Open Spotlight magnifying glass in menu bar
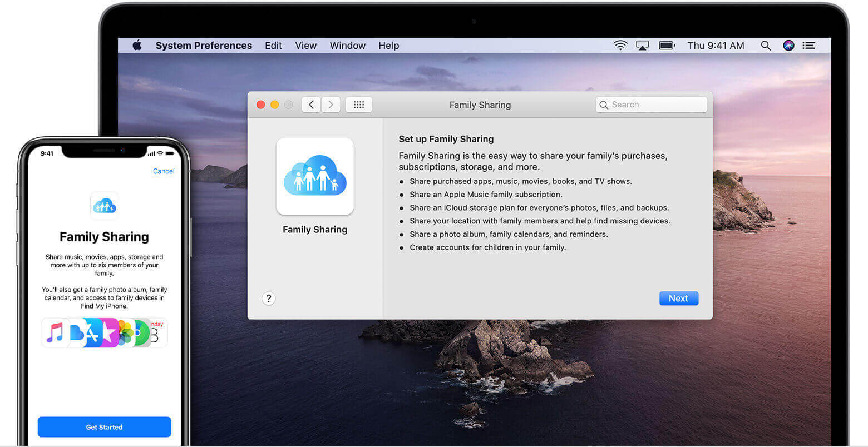The height and width of the screenshot is (447, 868). [x=766, y=46]
